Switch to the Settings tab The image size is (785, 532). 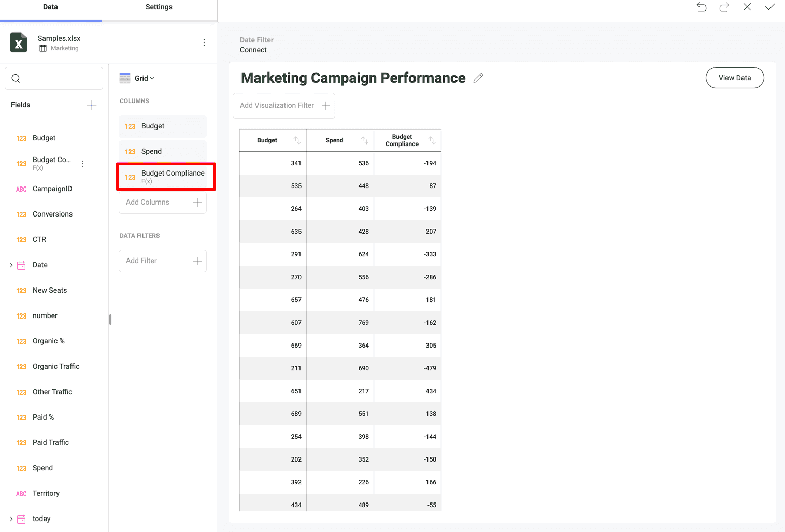point(159,7)
